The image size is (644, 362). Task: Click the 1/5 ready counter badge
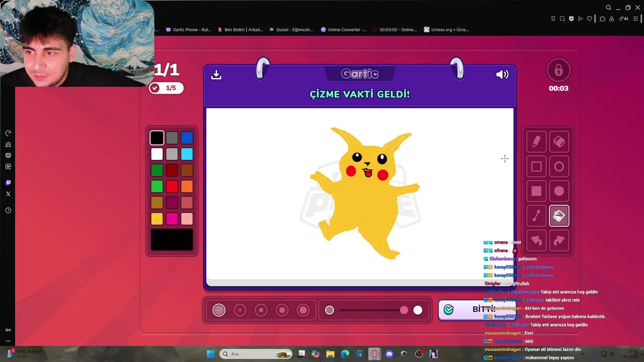[x=166, y=88]
